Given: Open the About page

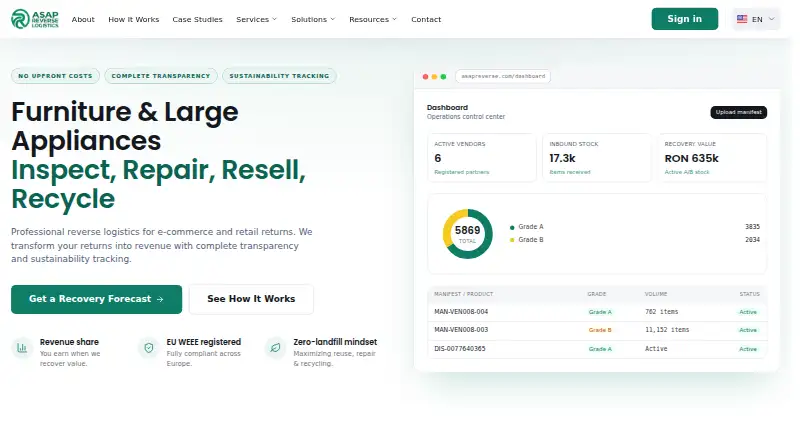Looking at the screenshot, I should point(83,19).
